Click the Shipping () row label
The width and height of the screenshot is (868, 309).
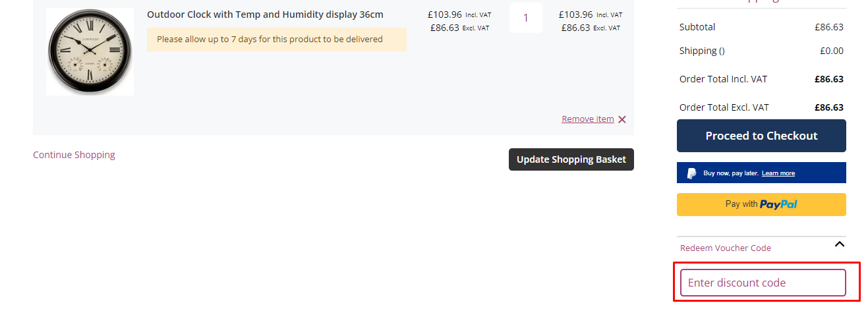702,51
